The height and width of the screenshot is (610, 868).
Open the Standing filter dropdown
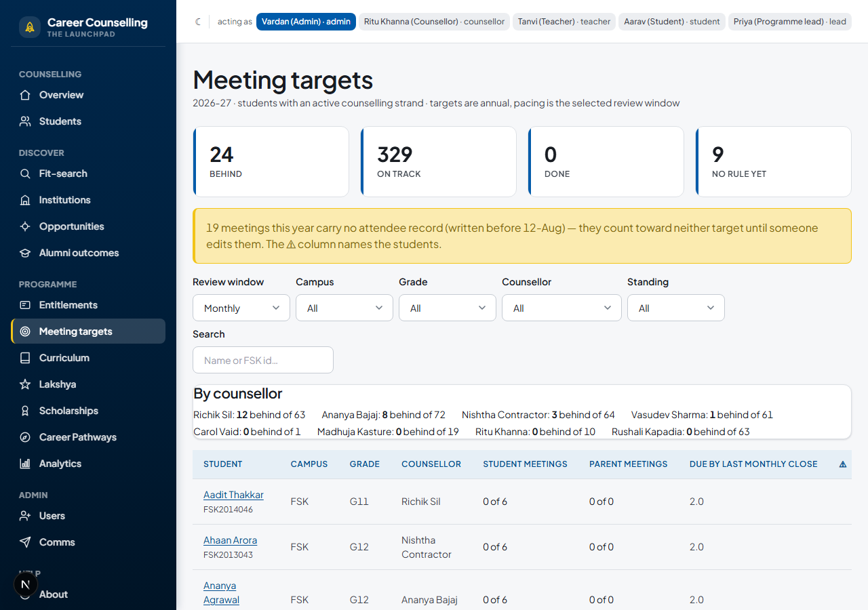pyautogui.click(x=676, y=308)
